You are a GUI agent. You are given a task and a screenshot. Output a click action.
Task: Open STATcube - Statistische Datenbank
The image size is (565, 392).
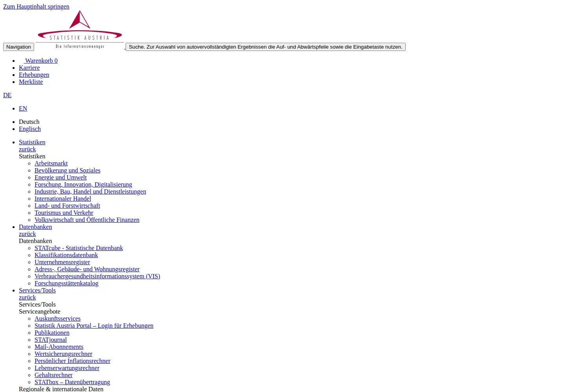coord(79,248)
